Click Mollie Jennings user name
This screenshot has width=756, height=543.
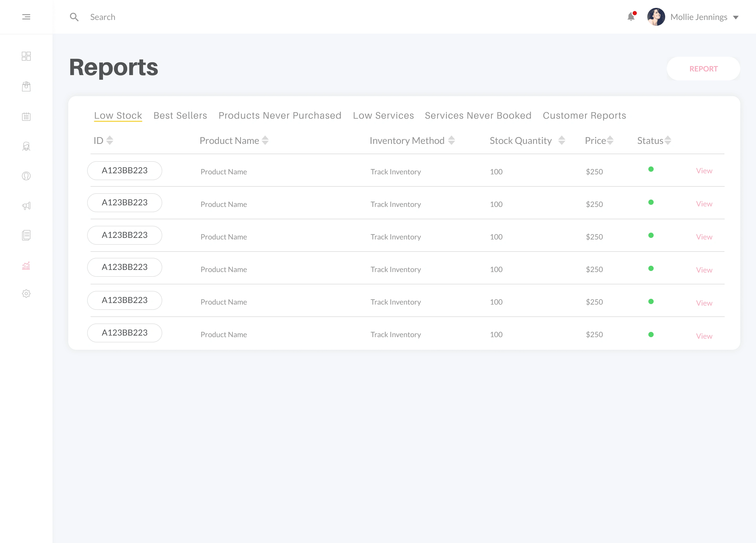699,17
